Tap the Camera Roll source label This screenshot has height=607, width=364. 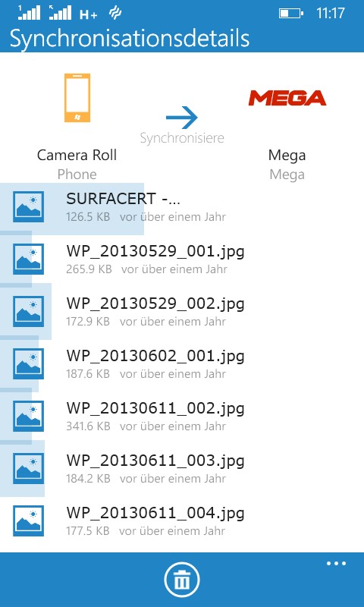tap(77, 156)
